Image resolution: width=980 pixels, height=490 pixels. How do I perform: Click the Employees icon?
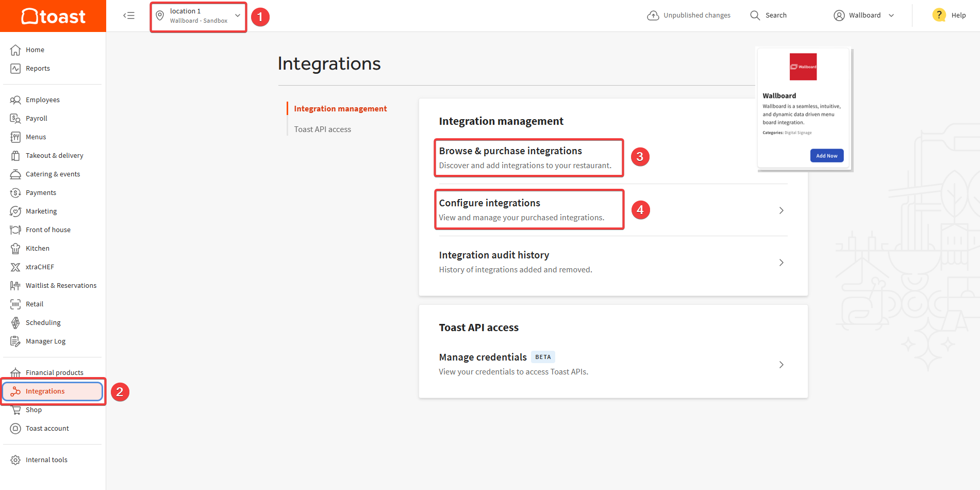click(15, 100)
